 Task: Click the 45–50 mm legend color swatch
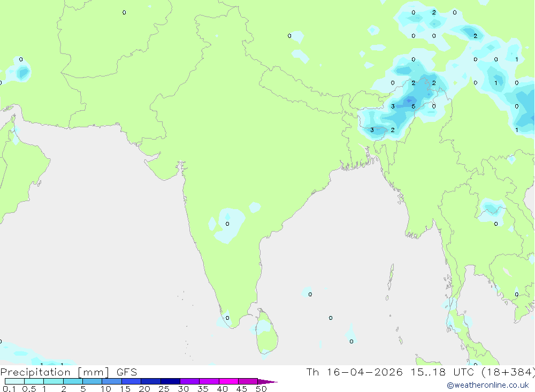[248, 381]
